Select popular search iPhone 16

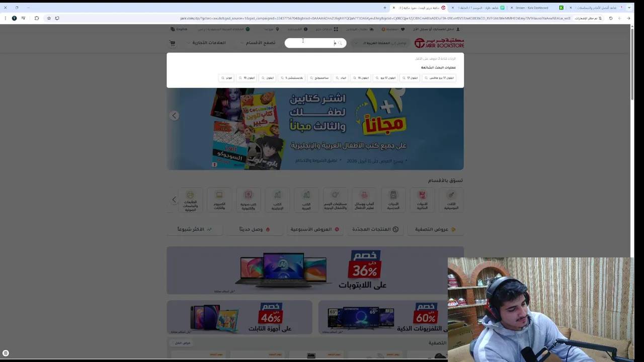pyautogui.click(x=361, y=78)
